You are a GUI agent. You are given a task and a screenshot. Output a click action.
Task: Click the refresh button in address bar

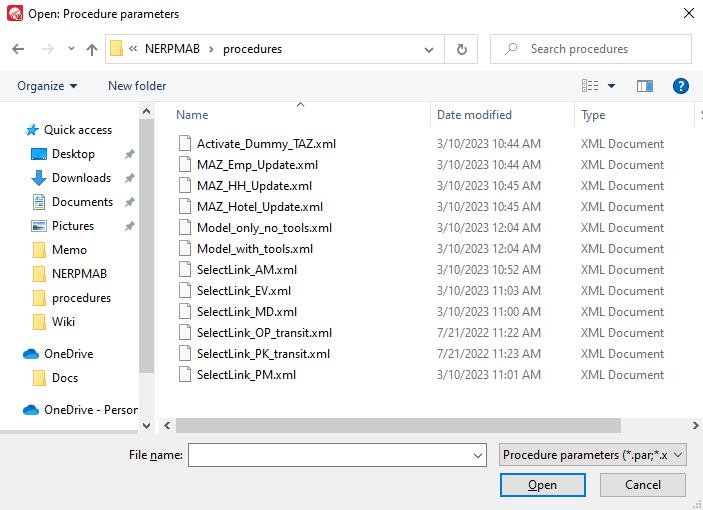[x=461, y=49]
